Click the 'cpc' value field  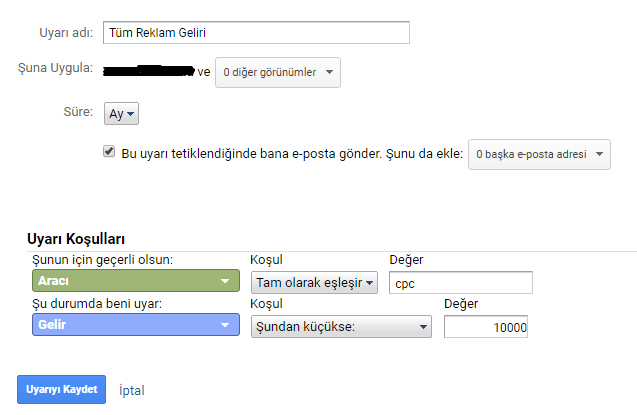(x=460, y=283)
